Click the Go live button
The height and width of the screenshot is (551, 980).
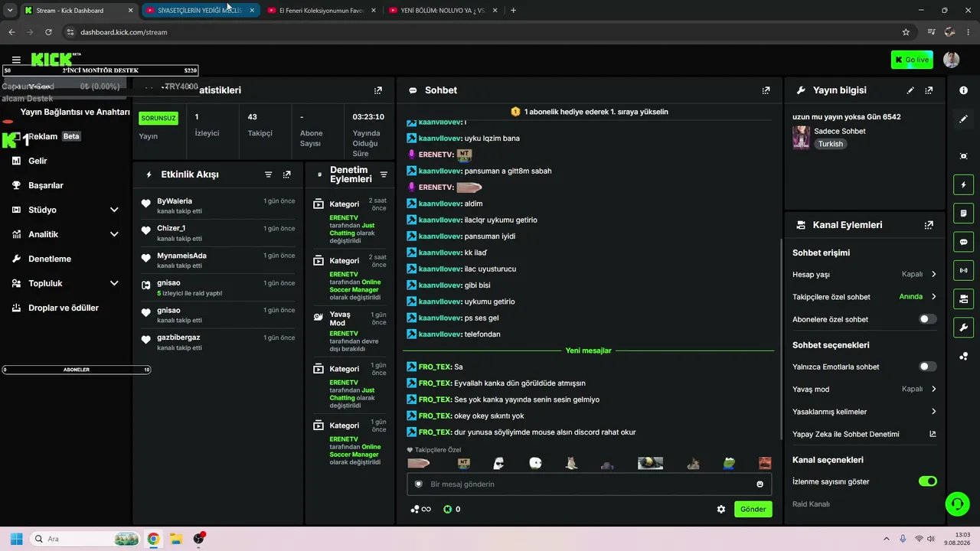point(912,60)
